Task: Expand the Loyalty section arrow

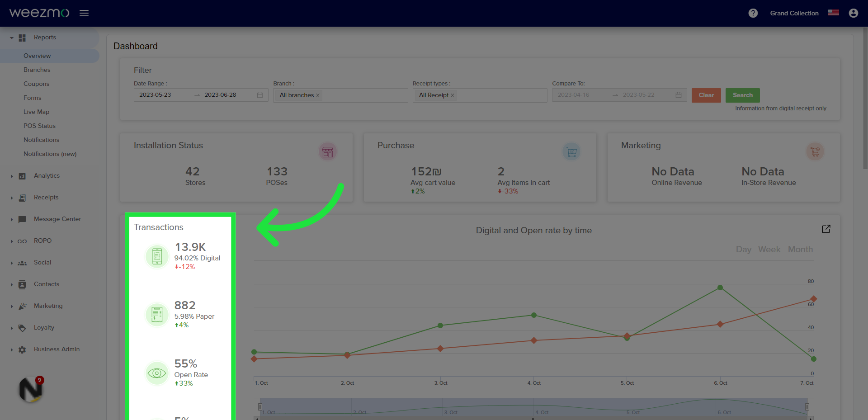Action: 12,328
